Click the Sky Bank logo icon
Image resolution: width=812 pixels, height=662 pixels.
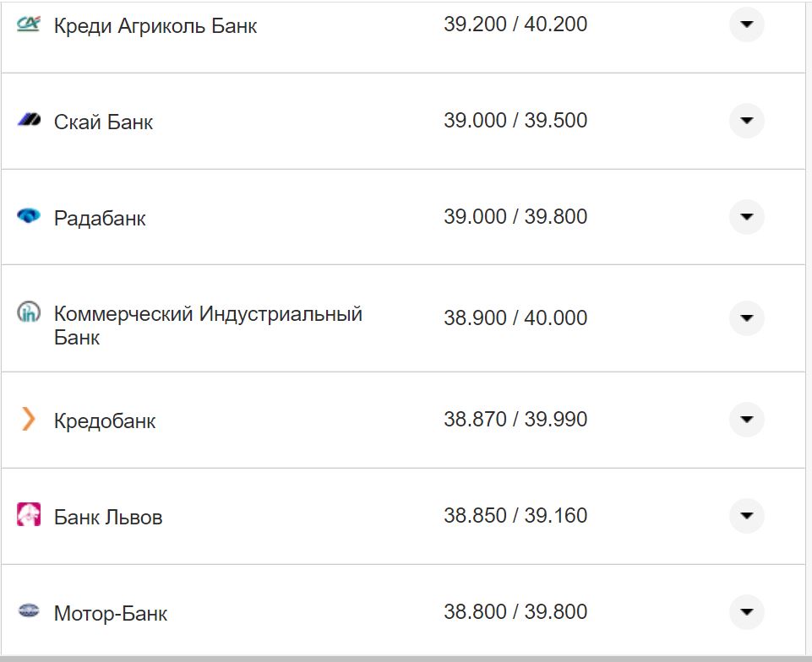point(30,121)
